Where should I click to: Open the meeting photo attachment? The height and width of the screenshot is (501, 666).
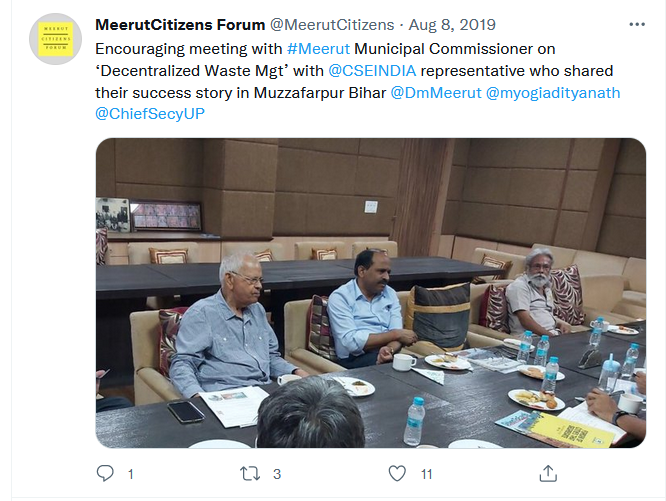371,293
